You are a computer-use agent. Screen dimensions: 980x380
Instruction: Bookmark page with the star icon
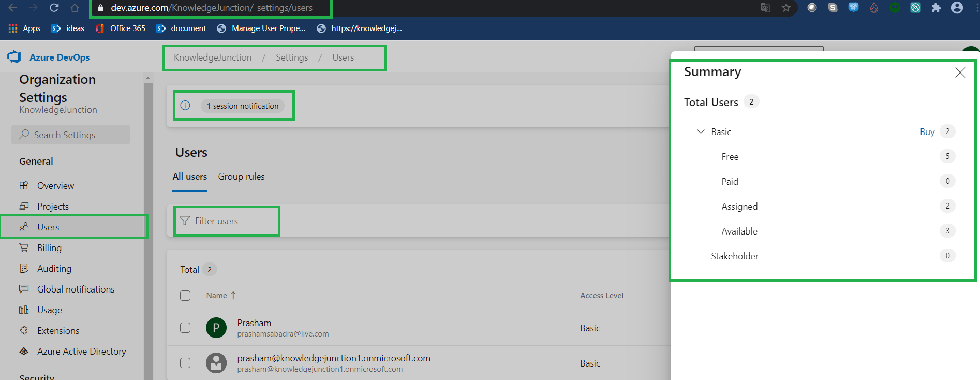point(786,8)
